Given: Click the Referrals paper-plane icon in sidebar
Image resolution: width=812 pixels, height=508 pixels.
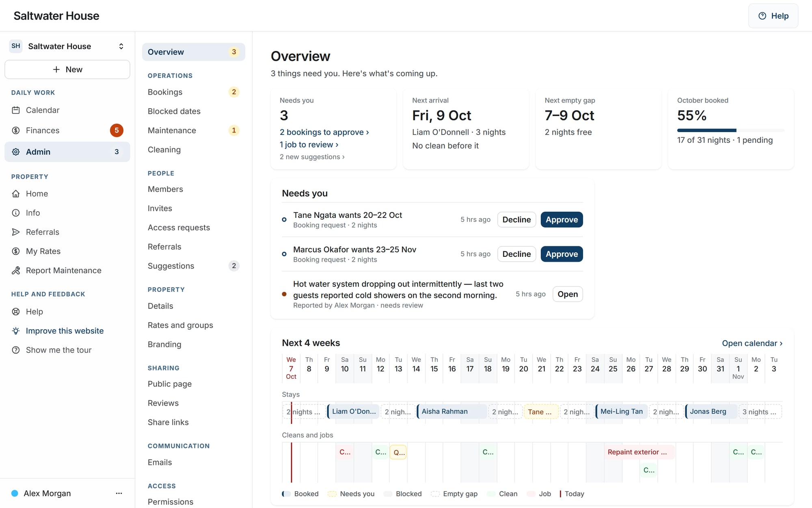Looking at the screenshot, I should coord(16,232).
